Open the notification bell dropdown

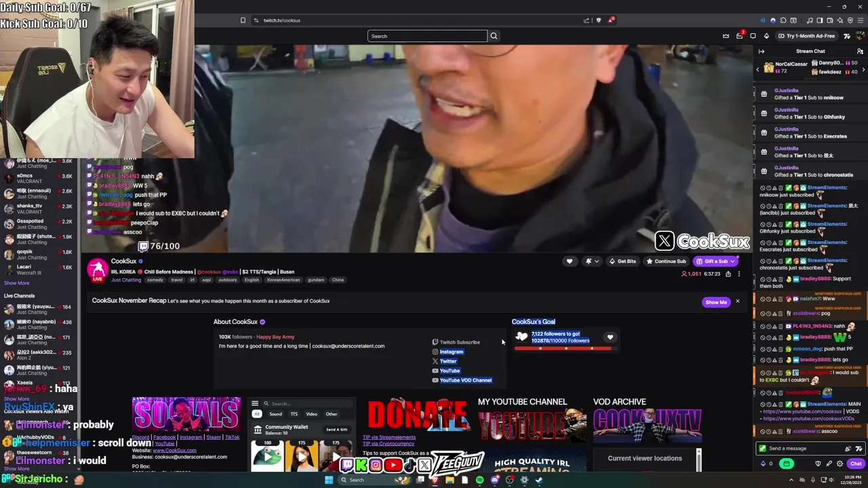click(x=592, y=261)
